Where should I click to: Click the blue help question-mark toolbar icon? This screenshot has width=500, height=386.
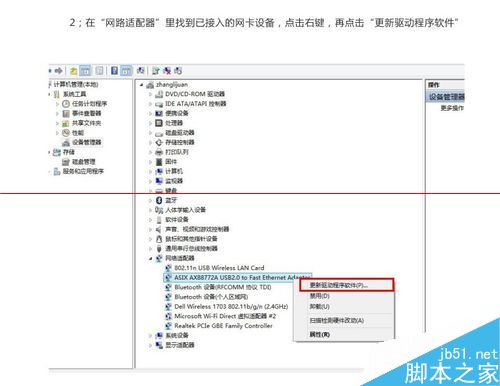(x=114, y=71)
